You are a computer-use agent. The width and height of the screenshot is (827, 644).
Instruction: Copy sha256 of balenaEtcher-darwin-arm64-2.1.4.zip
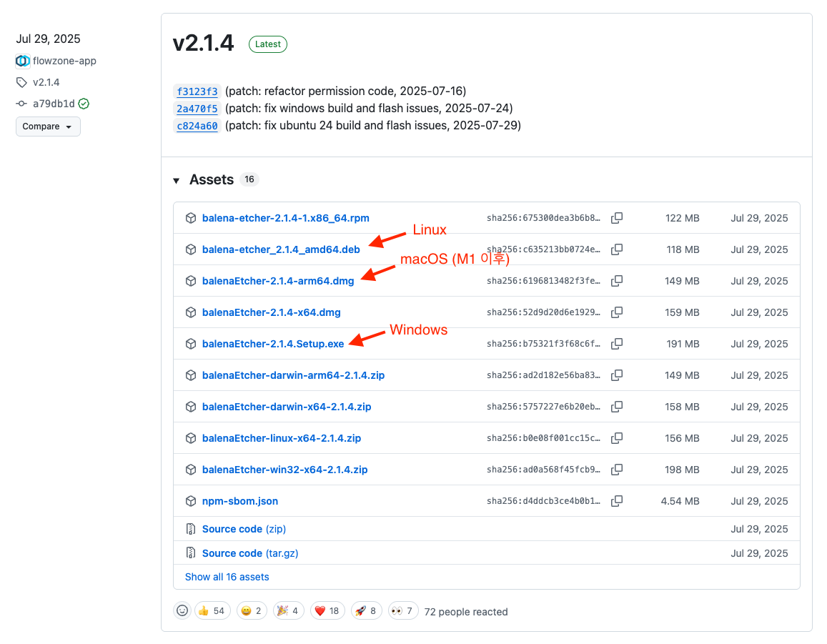tap(617, 375)
